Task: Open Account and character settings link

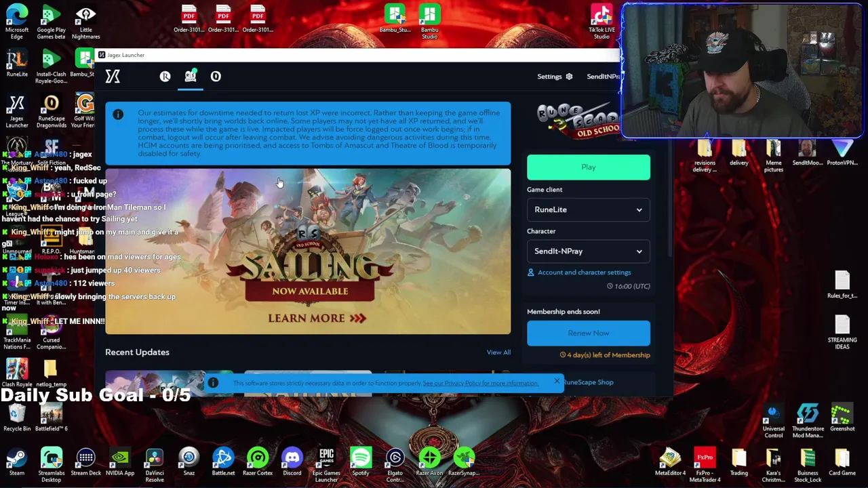Action: [x=579, y=272]
